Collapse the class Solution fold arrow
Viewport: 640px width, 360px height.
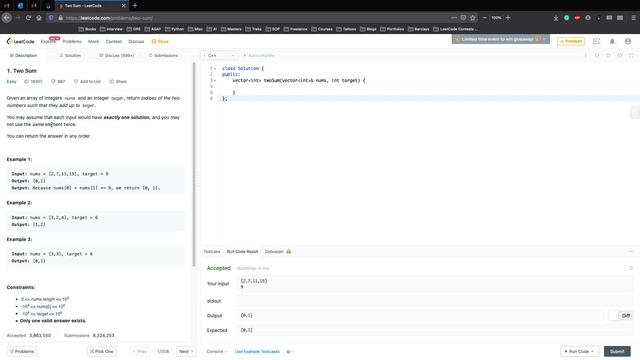pos(215,69)
